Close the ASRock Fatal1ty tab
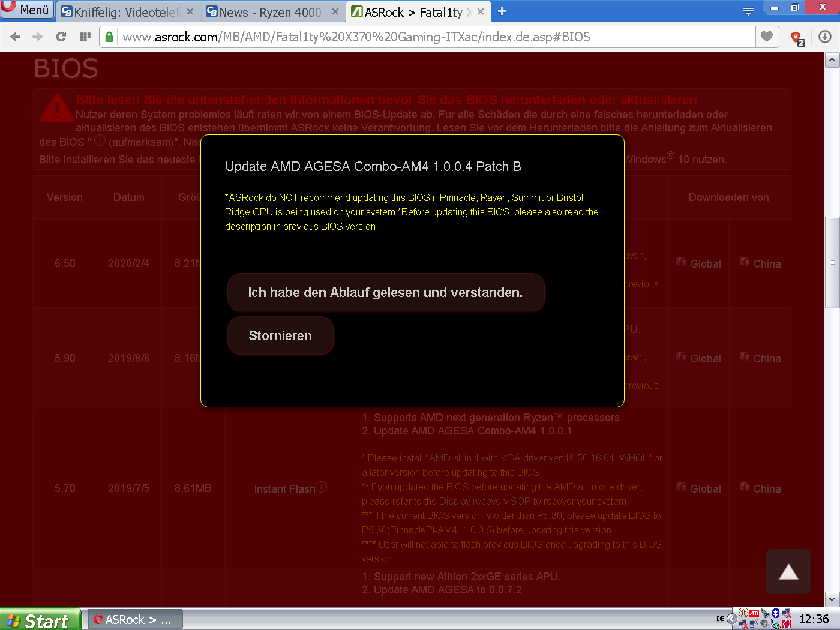 481,11
